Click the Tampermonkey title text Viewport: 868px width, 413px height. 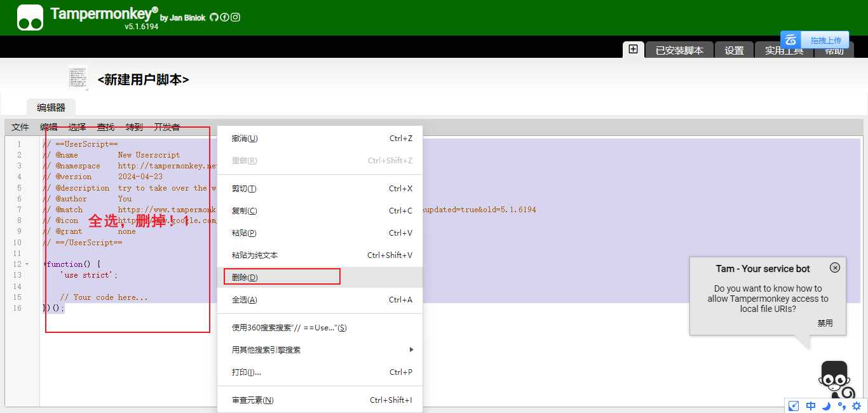tap(104, 13)
